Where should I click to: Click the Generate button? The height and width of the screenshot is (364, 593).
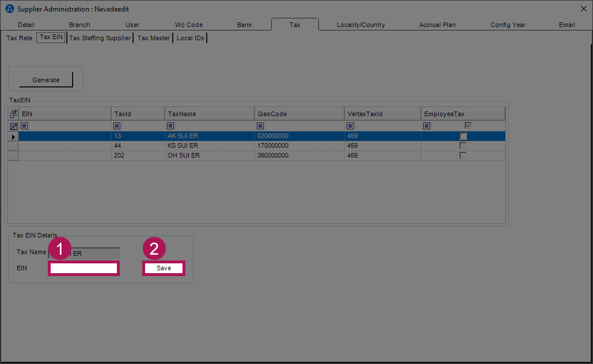pos(45,80)
